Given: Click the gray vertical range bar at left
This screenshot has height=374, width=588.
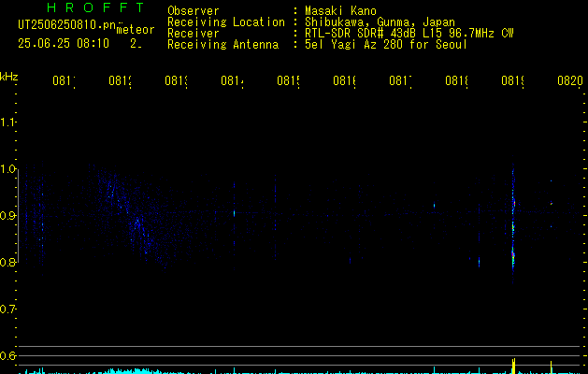Looking at the screenshot, I should (18, 215).
